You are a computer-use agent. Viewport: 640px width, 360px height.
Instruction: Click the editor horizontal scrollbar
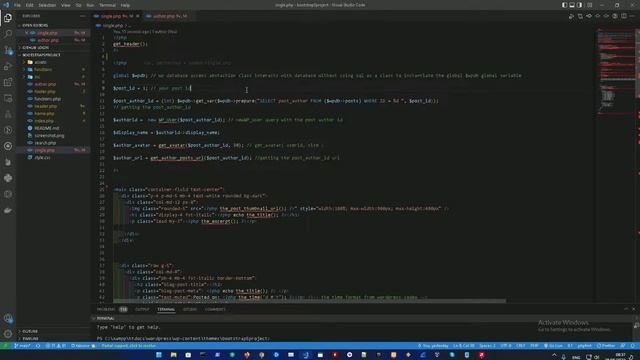[x=309, y=301]
